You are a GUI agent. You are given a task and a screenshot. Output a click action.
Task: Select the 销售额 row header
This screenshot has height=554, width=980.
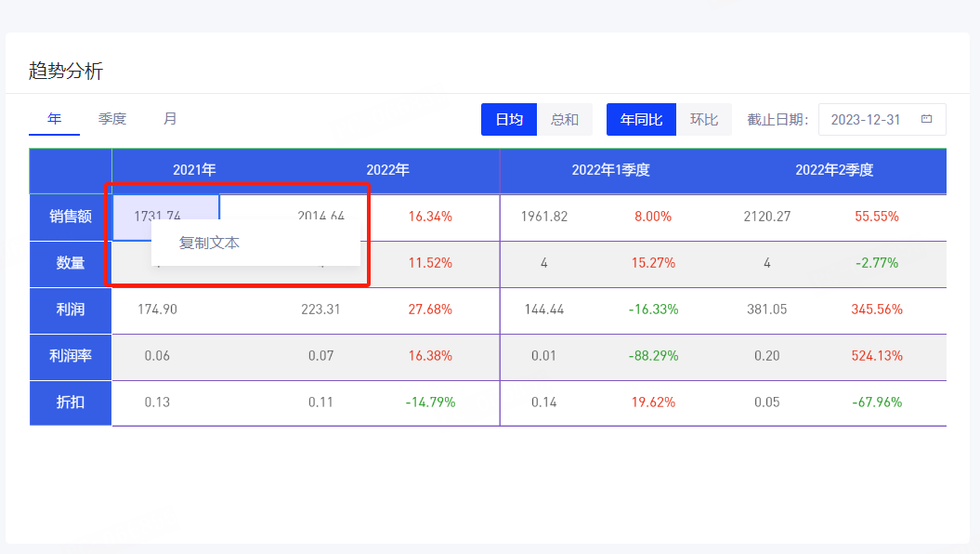click(x=71, y=217)
